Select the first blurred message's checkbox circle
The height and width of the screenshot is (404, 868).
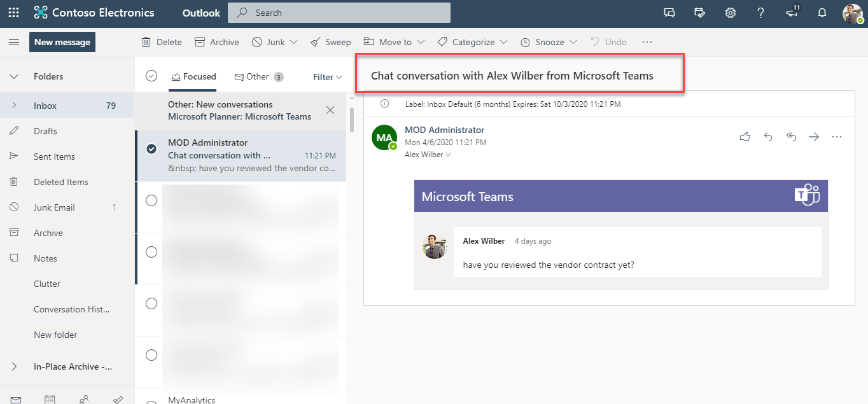(x=151, y=200)
